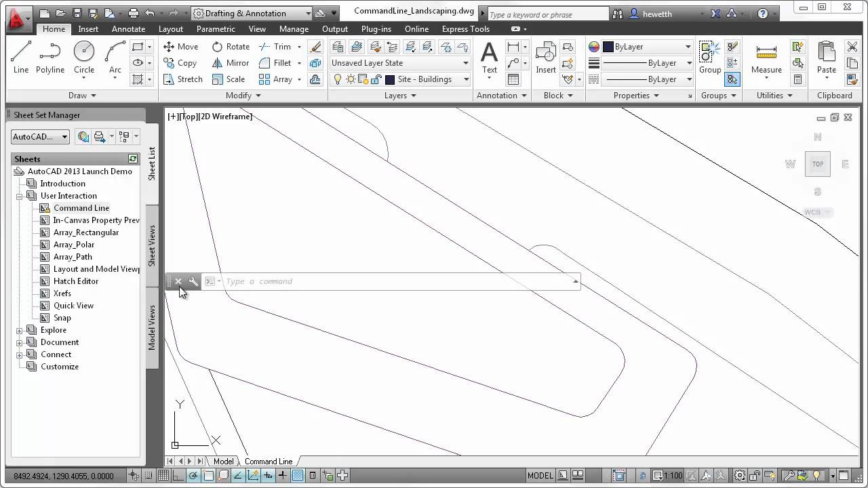The width and height of the screenshot is (868, 488).
Task: Select the Circle tool
Action: pyautogui.click(x=83, y=54)
